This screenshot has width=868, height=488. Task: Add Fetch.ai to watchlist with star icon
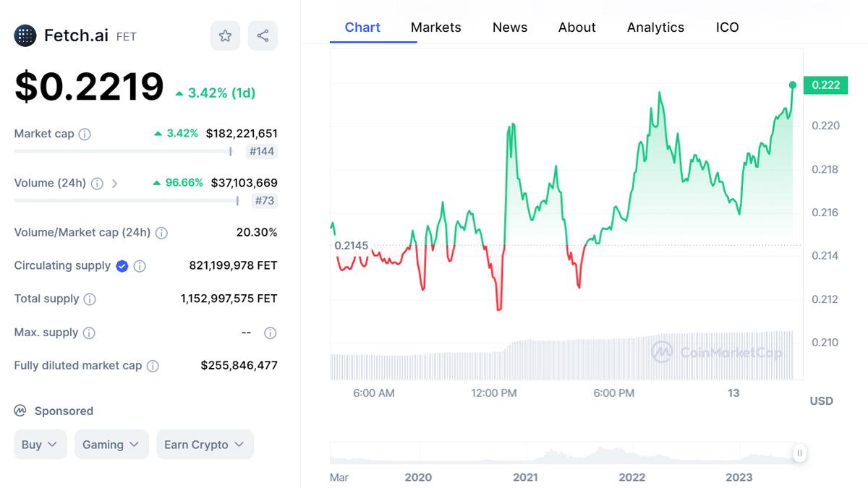pos(225,35)
